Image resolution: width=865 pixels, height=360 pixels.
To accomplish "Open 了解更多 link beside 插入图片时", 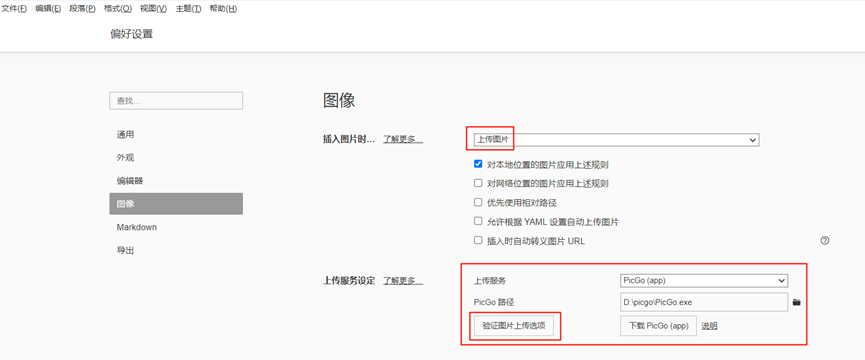I will [x=403, y=139].
